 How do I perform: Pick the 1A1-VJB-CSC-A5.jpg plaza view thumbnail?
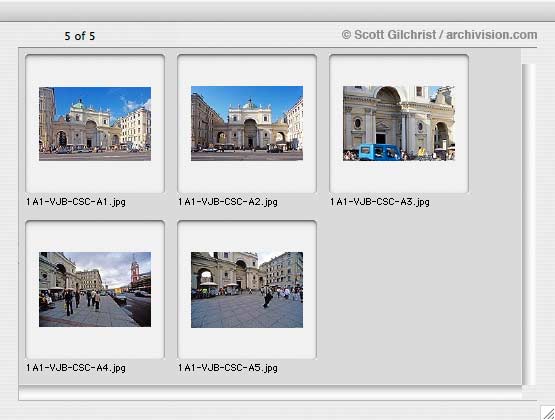pyautogui.click(x=247, y=289)
